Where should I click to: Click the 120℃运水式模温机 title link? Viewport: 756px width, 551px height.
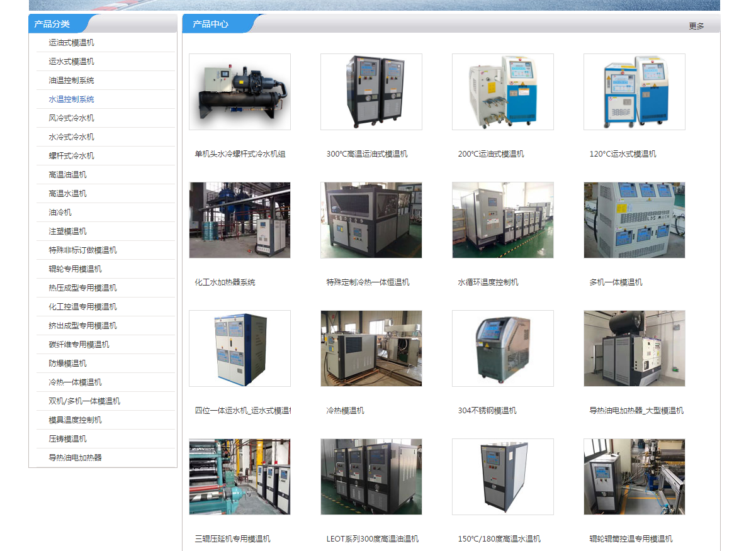tap(623, 154)
